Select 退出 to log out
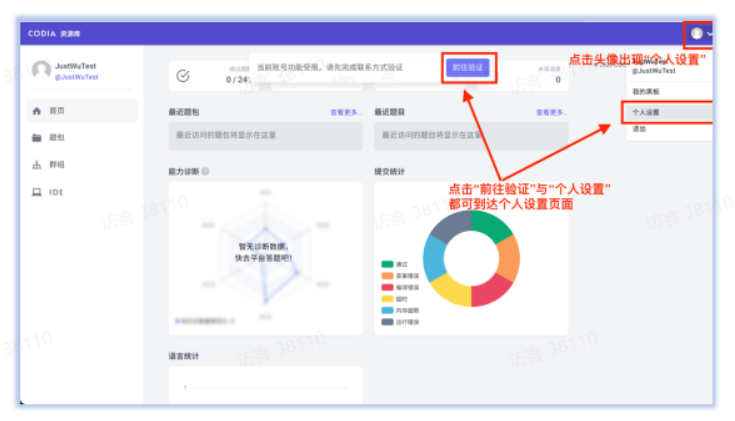The height and width of the screenshot is (421, 735). 639,129
